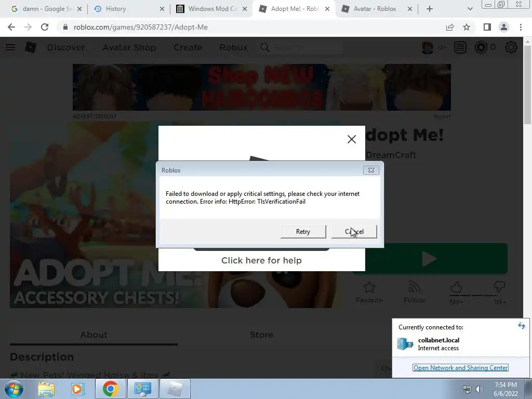Go forward to the next page

28,27
